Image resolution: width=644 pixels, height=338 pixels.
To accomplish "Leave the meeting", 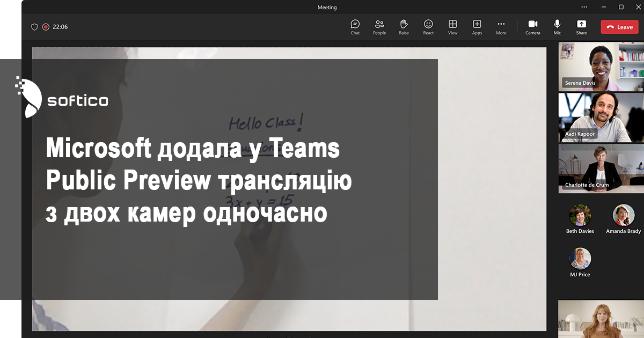I will click(x=619, y=27).
